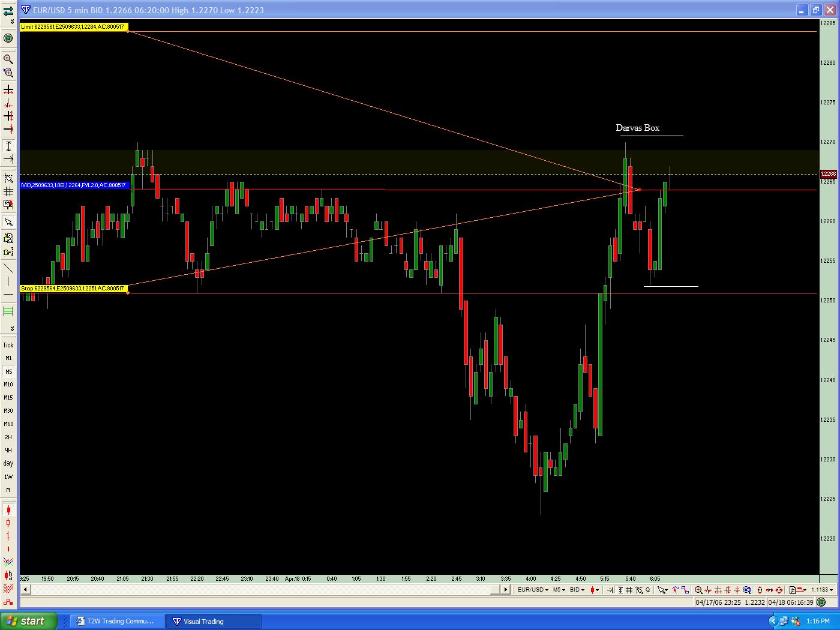Toggle auto vertical scale in the left toolbar
Image resolution: width=840 pixels, height=630 pixels.
(8, 146)
